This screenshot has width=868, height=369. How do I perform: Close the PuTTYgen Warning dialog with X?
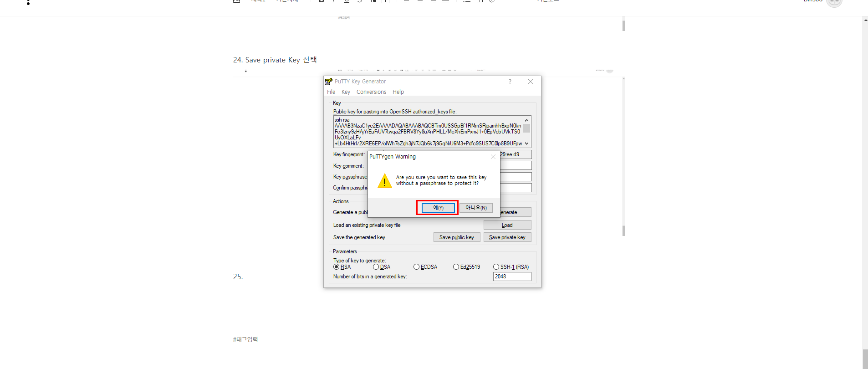[x=493, y=157]
